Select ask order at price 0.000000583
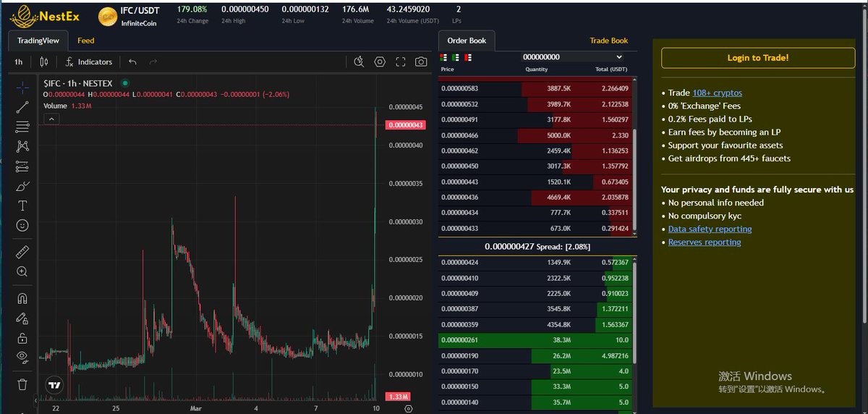Screen dimensions: 868x414 (x=536, y=88)
